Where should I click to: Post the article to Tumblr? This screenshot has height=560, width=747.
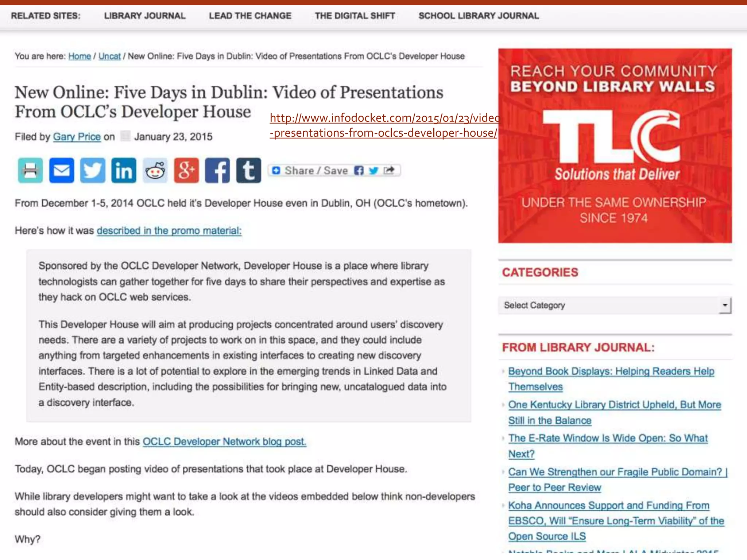tap(249, 170)
